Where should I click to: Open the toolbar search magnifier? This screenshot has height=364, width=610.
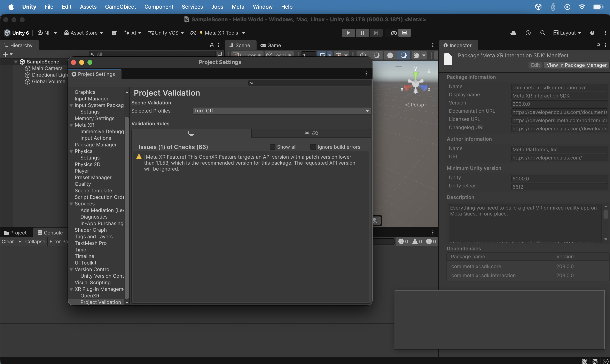pyautogui.click(x=542, y=33)
